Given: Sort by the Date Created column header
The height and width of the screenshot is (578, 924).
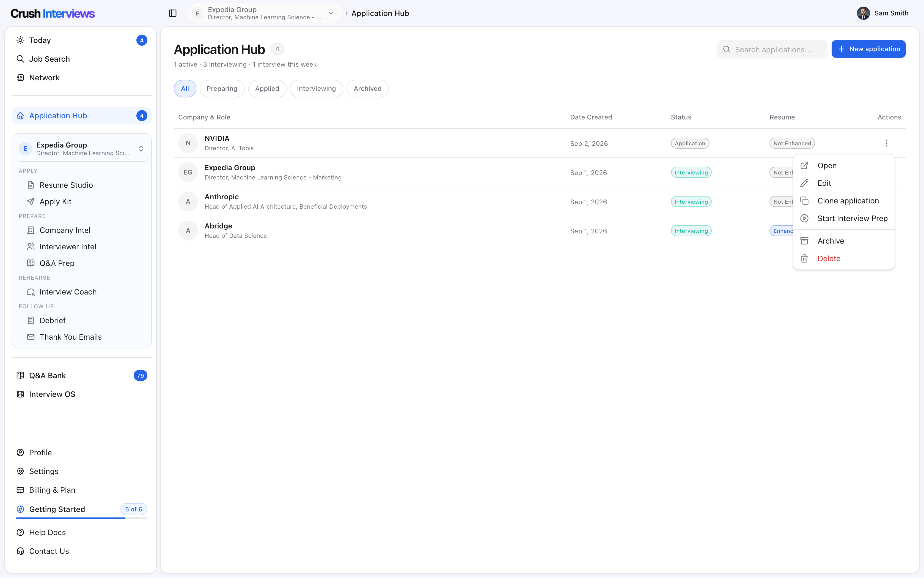Looking at the screenshot, I should (x=591, y=117).
